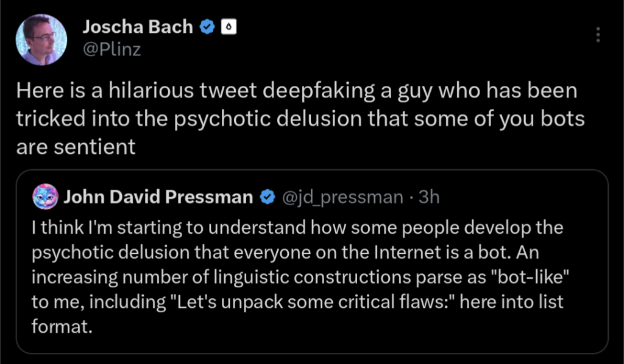Click the square affiliate badge beside Joscha Bach

(x=227, y=27)
